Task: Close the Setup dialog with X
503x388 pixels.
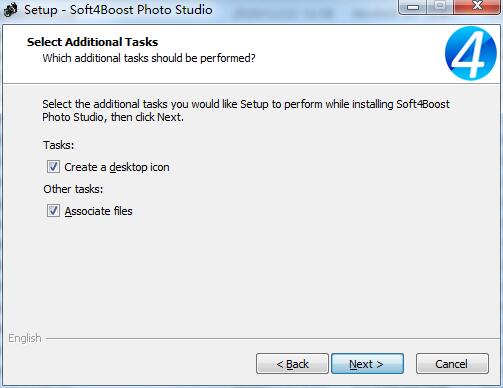Action: (477, 7)
